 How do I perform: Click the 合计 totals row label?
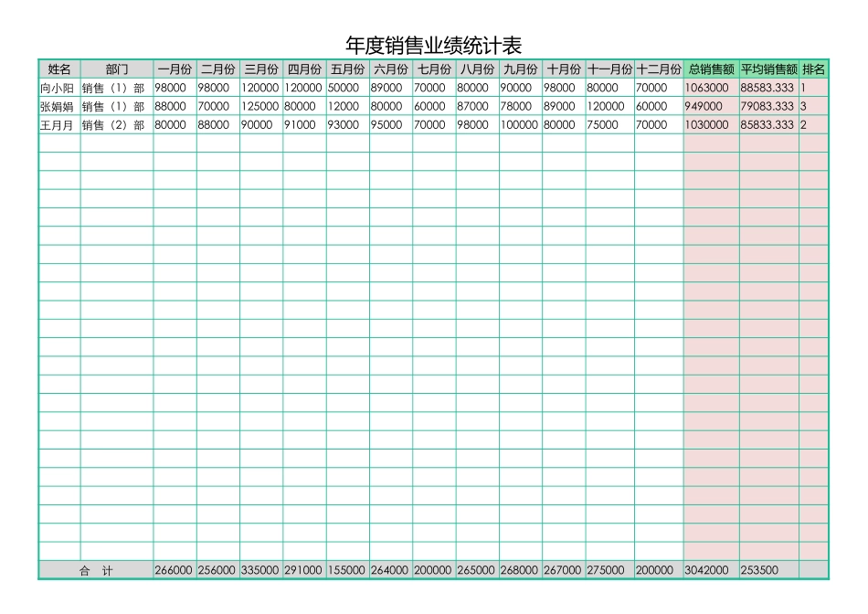pyautogui.click(x=96, y=571)
